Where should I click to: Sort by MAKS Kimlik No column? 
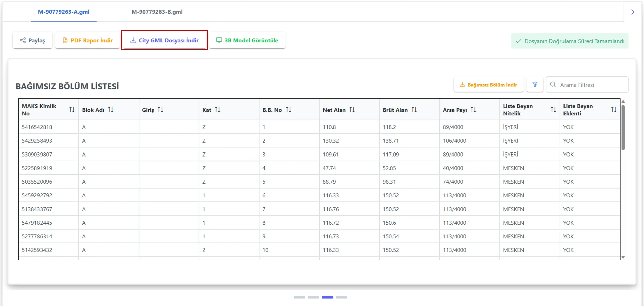[x=72, y=110]
